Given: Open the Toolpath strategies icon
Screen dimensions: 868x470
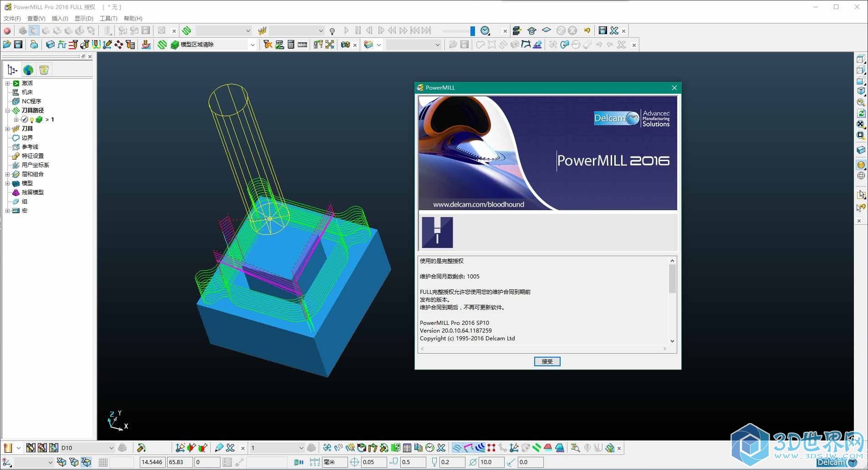Looking at the screenshot, I should coord(163,45).
